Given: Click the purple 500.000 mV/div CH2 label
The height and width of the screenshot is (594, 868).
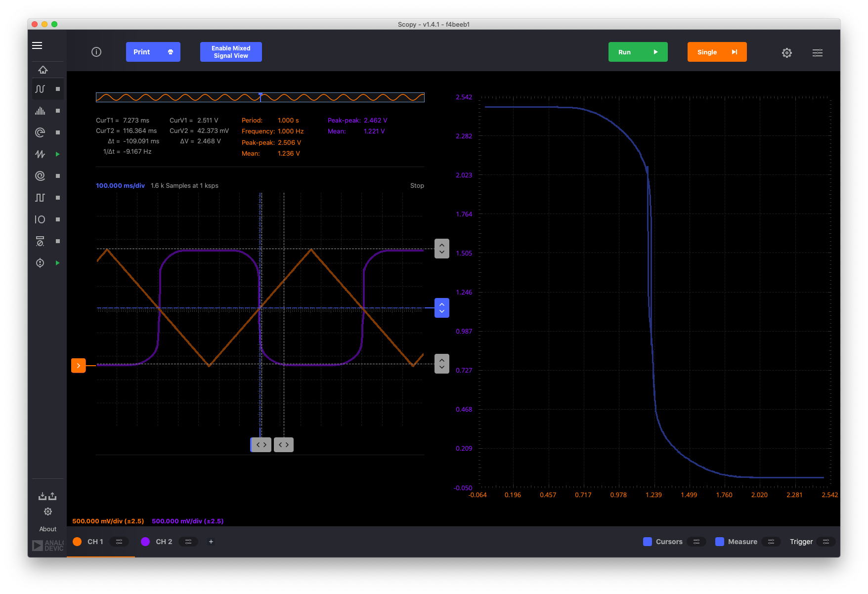Looking at the screenshot, I should click(188, 521).
